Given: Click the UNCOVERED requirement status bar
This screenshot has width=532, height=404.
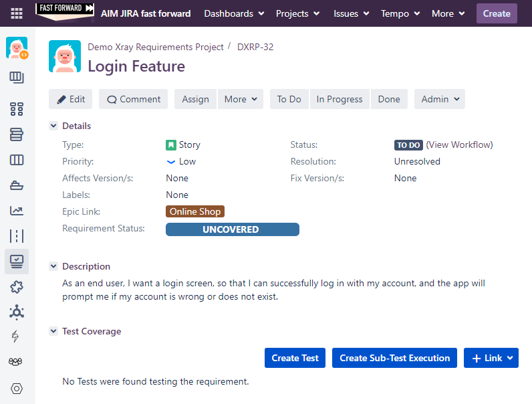Looking at the screenshot, I should (x=233, y=229).
